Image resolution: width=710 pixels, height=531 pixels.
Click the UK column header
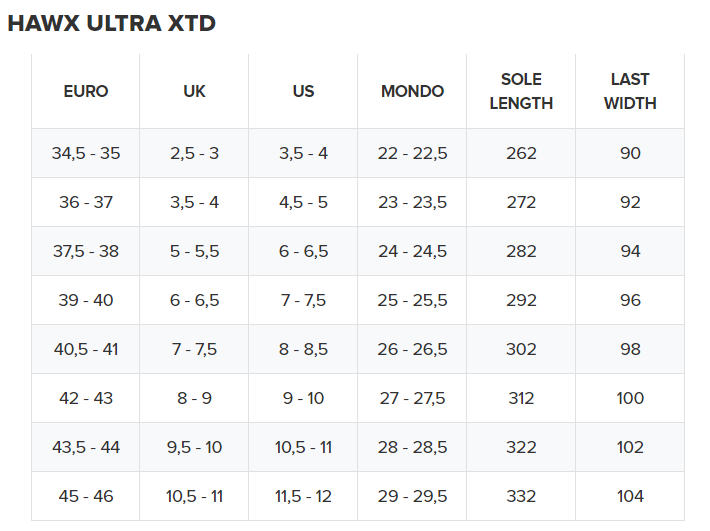(194, 91)
